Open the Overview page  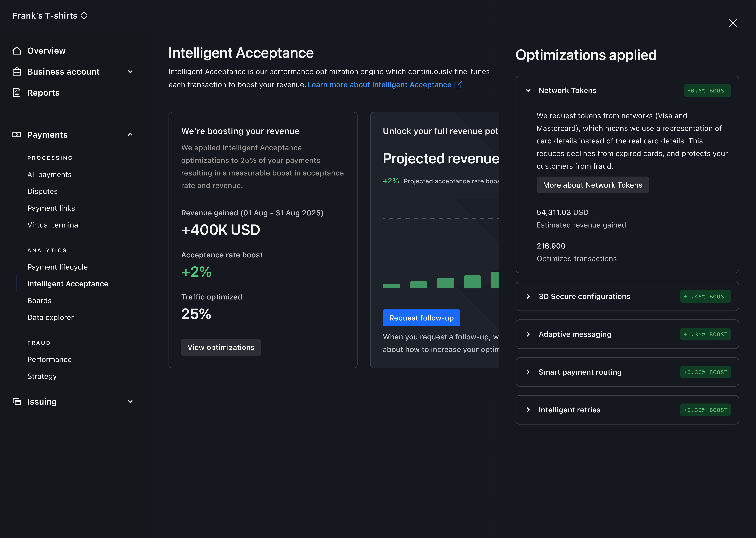[46, 51]
